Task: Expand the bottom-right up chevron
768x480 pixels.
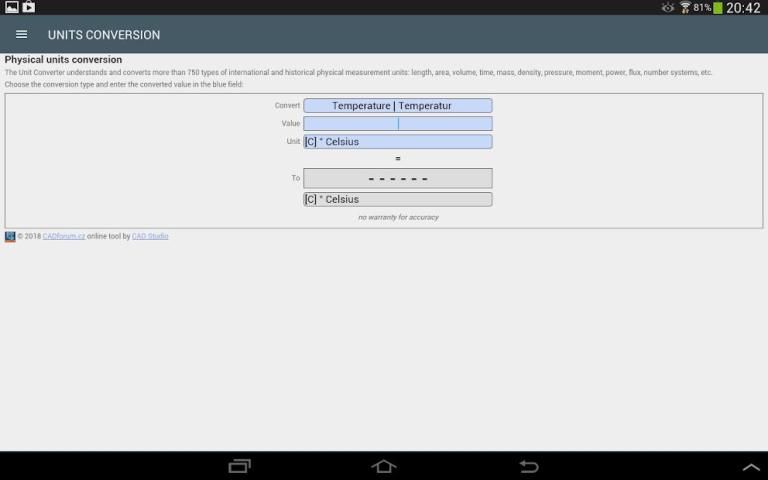Action: point(750,467)
